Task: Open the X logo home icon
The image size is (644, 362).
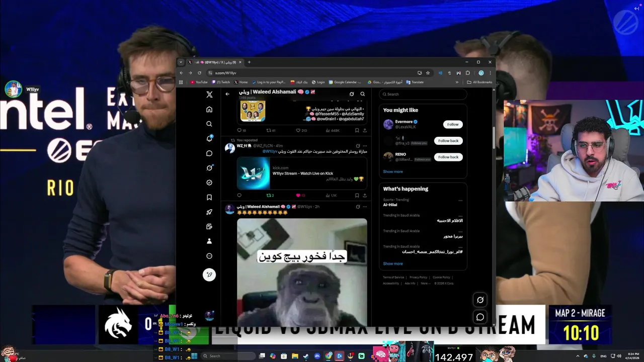Action: click(209, 95)
